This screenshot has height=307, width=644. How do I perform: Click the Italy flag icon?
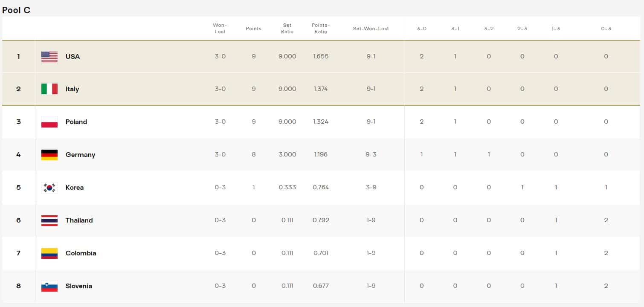(x=49, y=89)
